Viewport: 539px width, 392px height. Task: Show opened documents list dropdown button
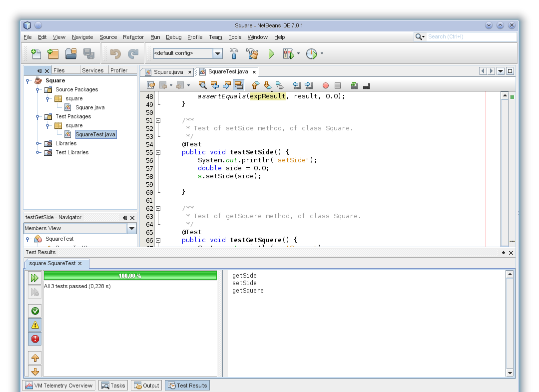[x=501, y=71]
